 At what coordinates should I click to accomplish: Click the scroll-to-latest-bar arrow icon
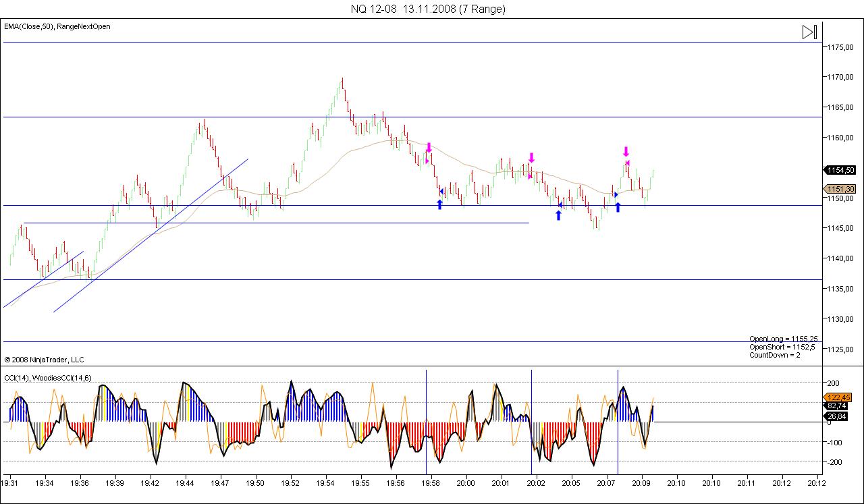pyautogui.click(x=809, y=32)
